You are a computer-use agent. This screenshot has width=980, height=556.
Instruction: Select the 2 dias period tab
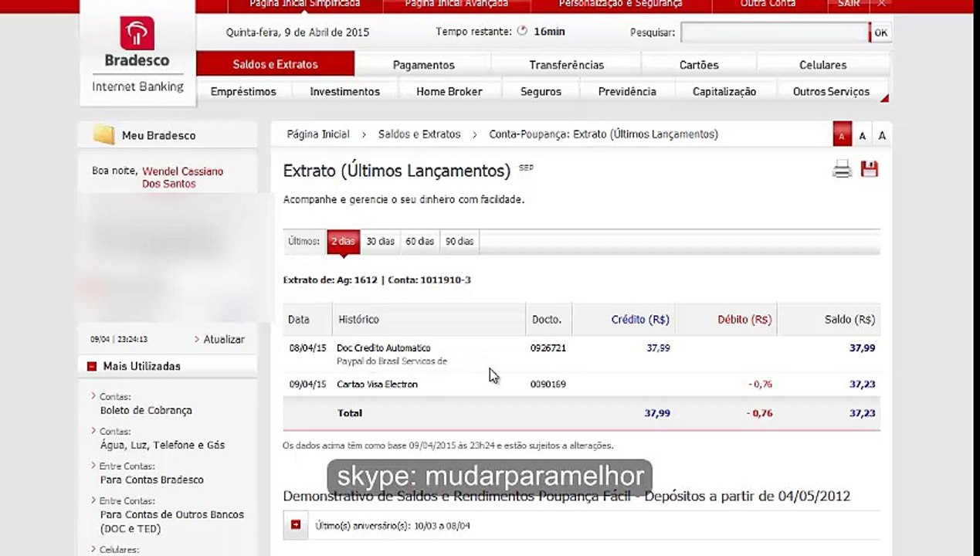(343, 241)
